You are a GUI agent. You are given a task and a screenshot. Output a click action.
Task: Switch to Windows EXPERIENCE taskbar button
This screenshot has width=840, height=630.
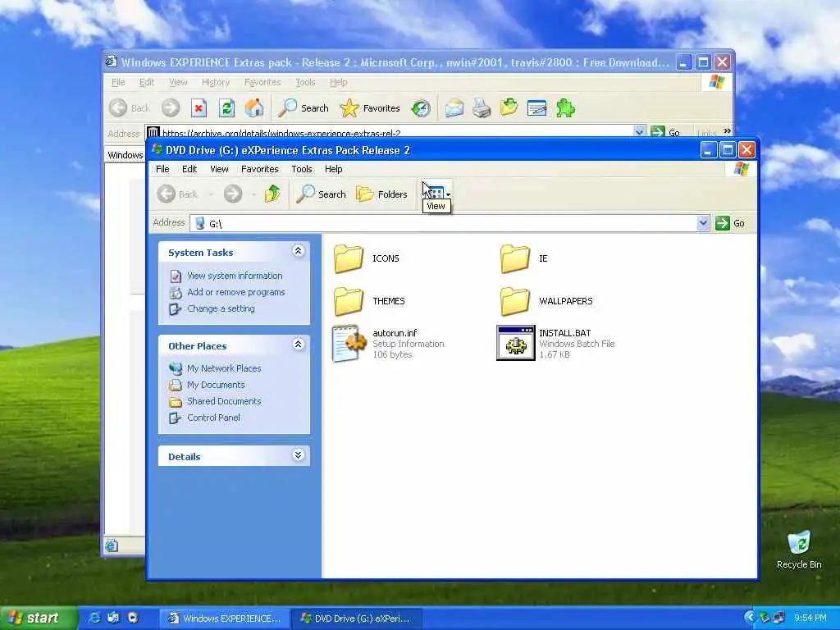225,619
